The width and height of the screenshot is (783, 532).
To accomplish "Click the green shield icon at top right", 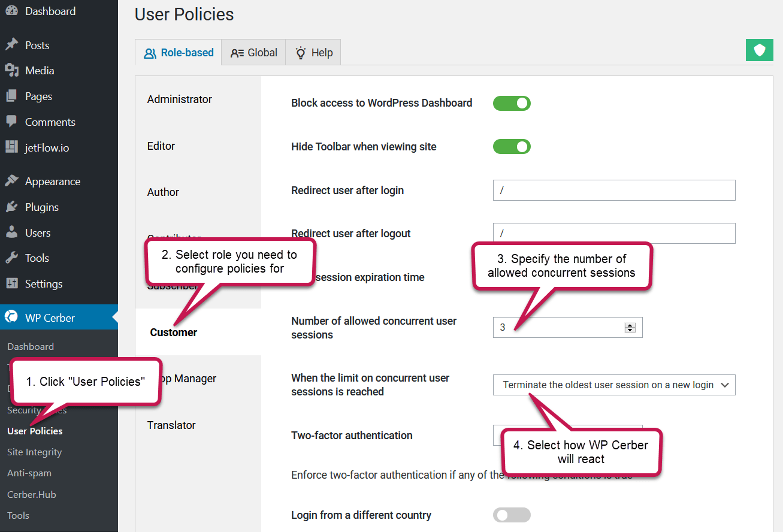I will point(759,50).
